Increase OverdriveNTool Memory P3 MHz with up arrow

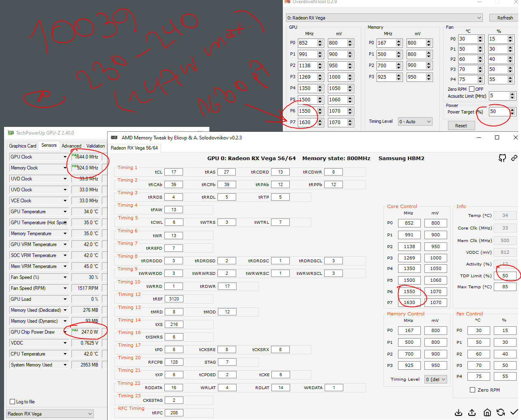point(399,75)
